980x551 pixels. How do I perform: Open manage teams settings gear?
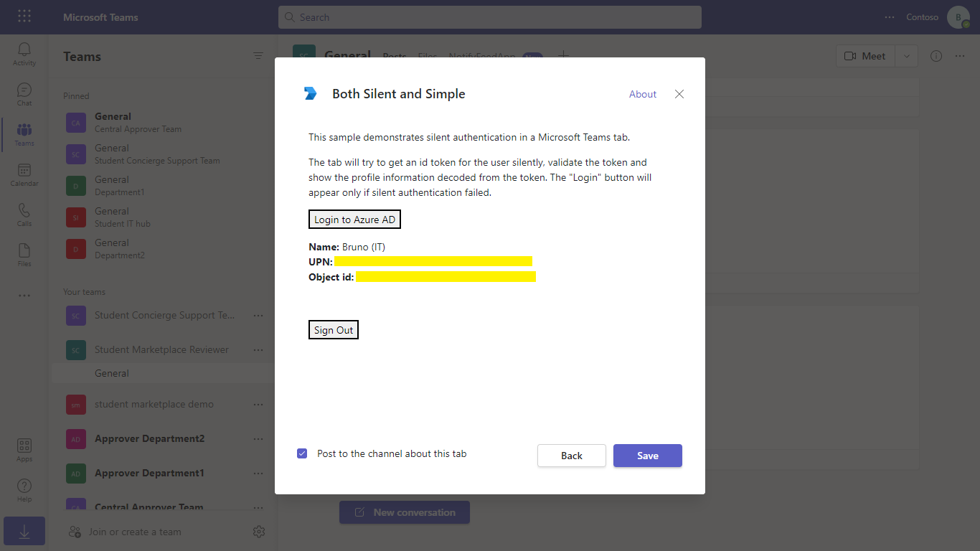259,532
